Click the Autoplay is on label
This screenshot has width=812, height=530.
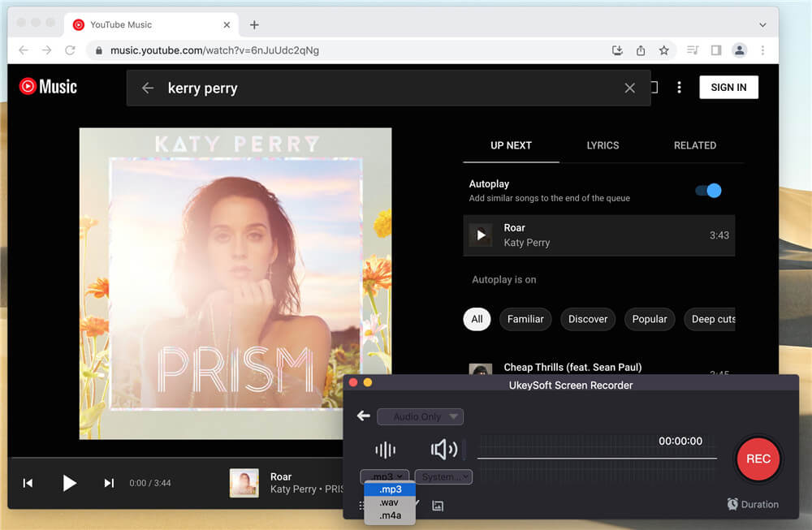coord(504,280)
